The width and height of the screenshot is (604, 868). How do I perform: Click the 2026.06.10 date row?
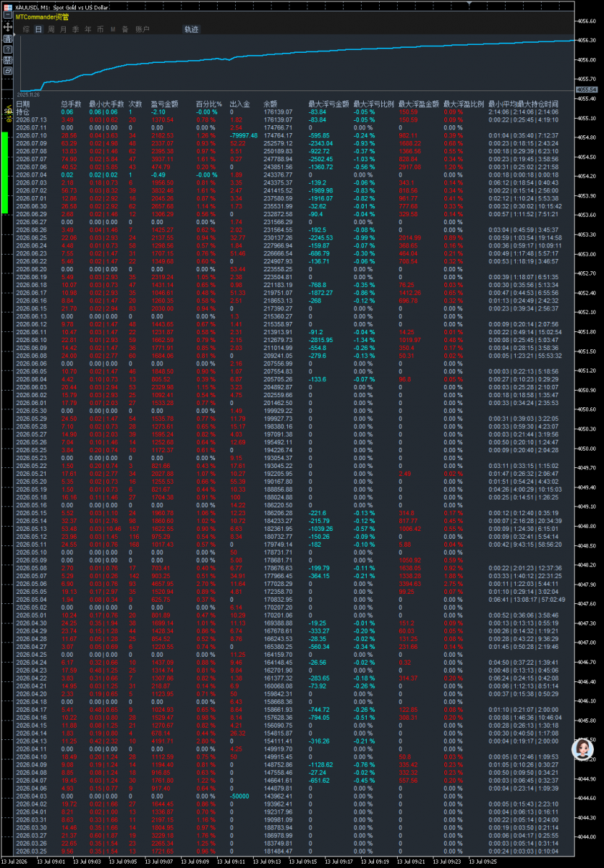pos(31,340)
